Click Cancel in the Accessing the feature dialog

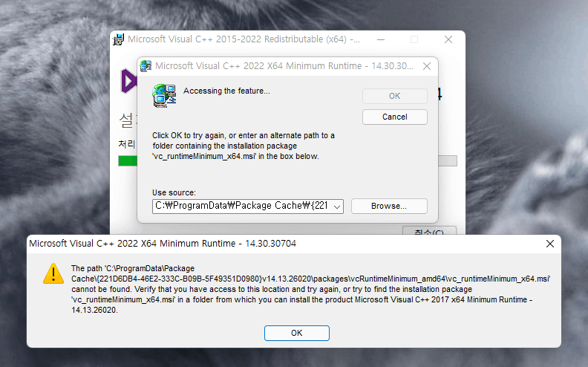(394, 117)
